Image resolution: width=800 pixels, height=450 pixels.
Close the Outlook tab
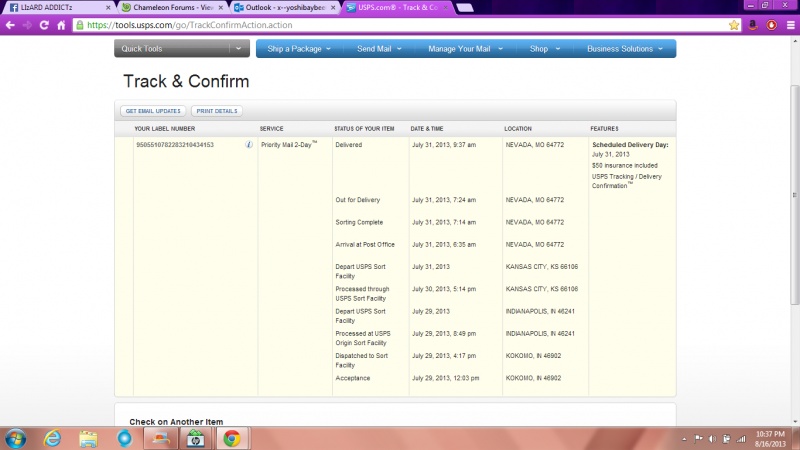(333, 8)
